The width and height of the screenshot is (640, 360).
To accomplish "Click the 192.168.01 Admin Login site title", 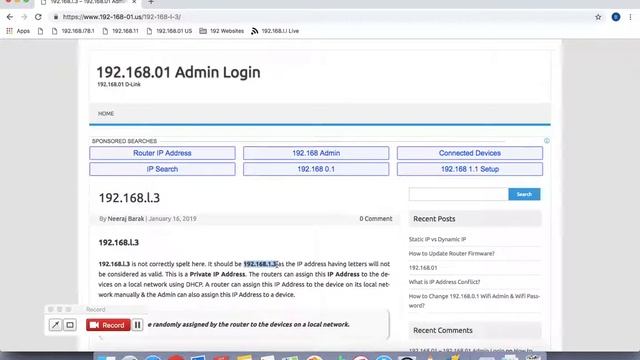I will pos(178,72).
